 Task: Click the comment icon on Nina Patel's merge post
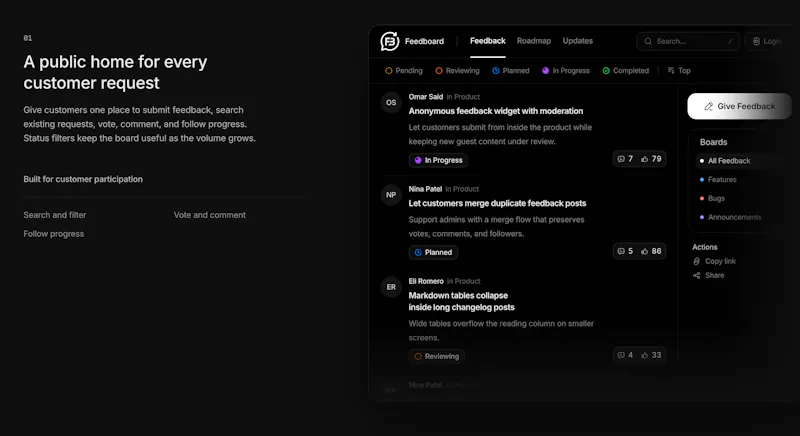[x=621, y=251]
